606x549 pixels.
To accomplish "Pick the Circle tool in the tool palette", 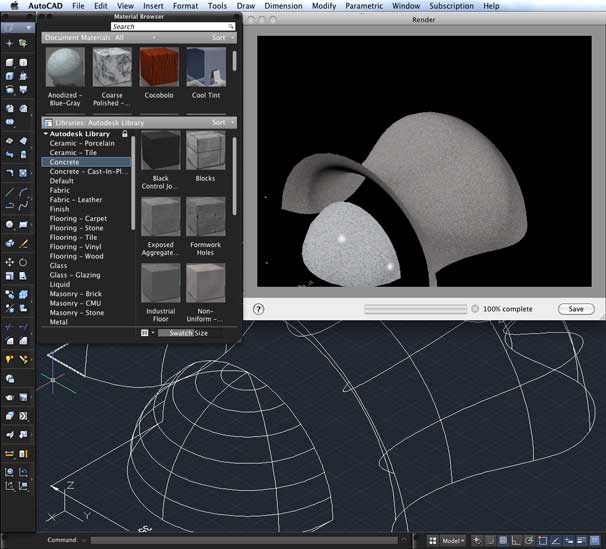I will pos(10,224).
